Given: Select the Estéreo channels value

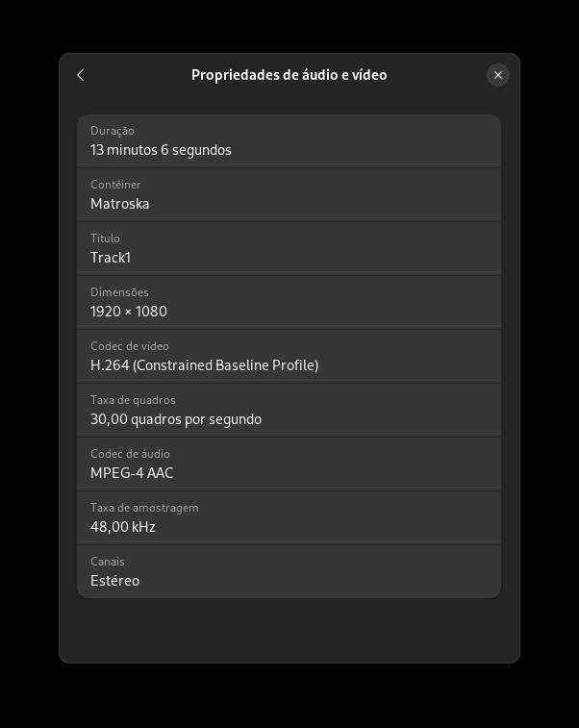Looking at the screenshot, I should click(114, 581).
